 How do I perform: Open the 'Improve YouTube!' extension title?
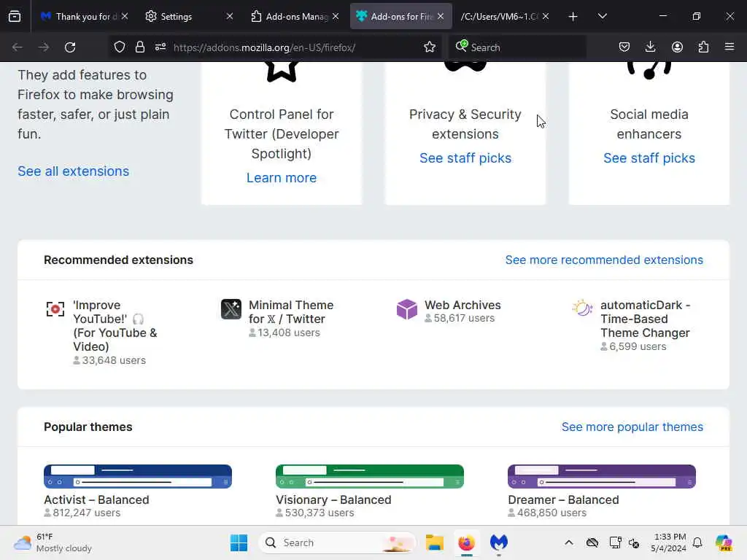pyautogui.click(x=115, y=326)
